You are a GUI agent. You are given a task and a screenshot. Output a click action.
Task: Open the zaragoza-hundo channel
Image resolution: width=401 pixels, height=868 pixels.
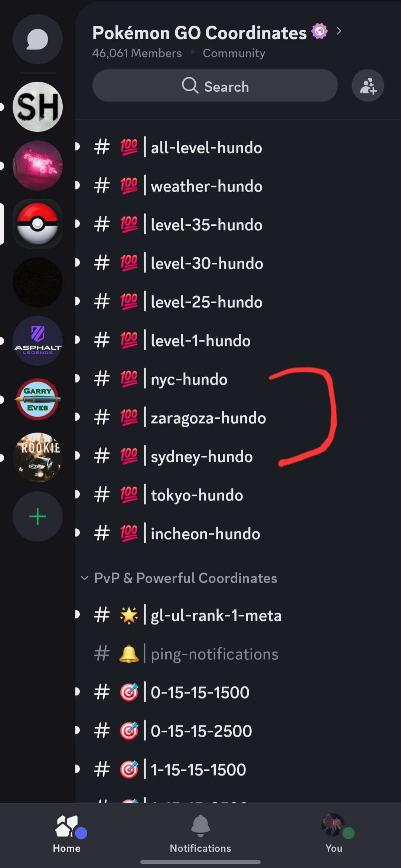coord(238,418)
